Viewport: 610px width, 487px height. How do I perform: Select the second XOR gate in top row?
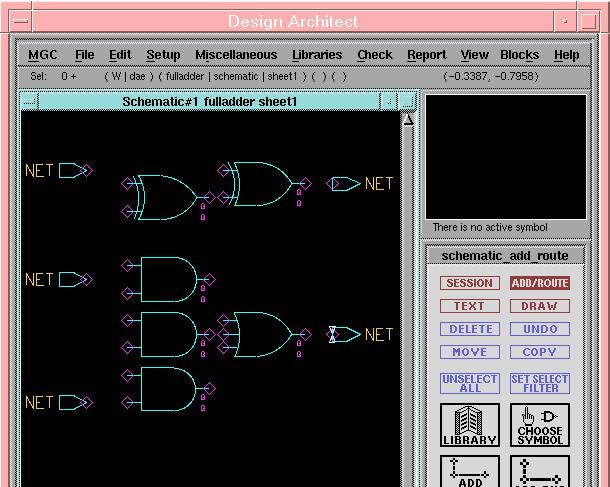[260, 183]
